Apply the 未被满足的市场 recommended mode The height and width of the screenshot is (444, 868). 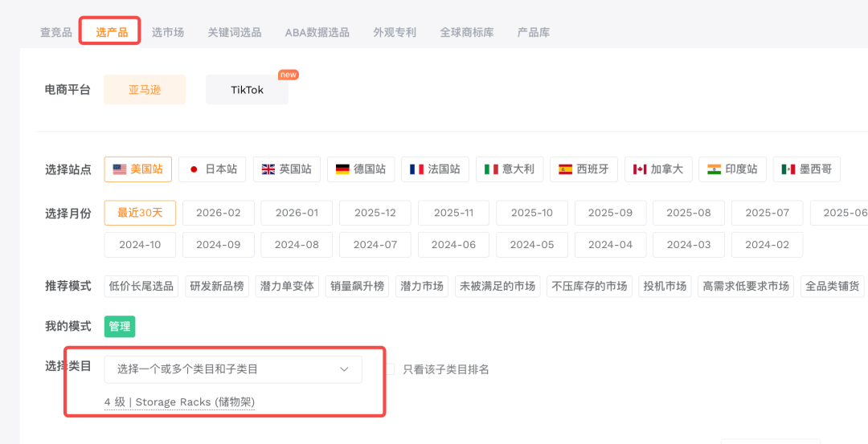tap(497, 287)
